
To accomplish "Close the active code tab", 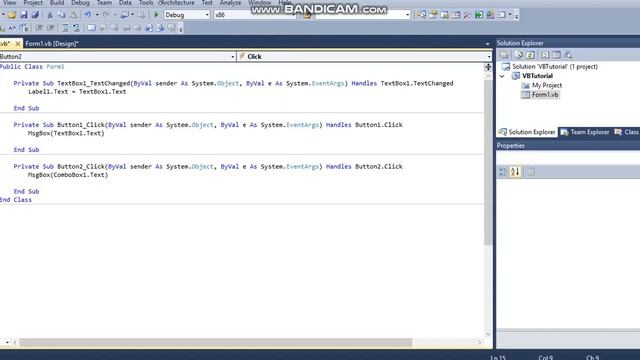I will coord(18,44).
